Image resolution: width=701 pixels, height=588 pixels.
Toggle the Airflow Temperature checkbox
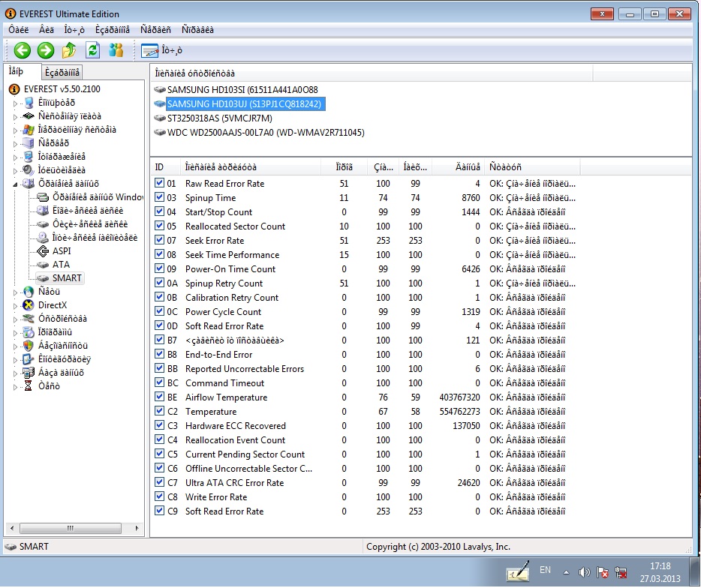coord(159,397)
